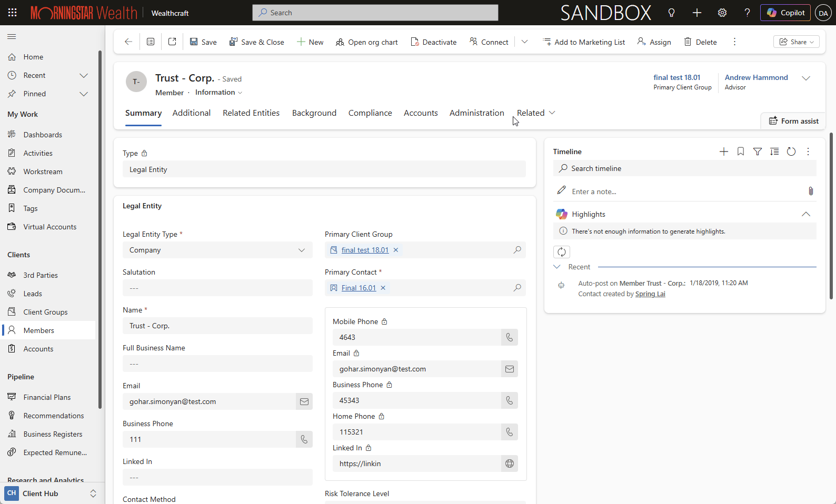Collapse the Highlights section

tap(806, 214)
